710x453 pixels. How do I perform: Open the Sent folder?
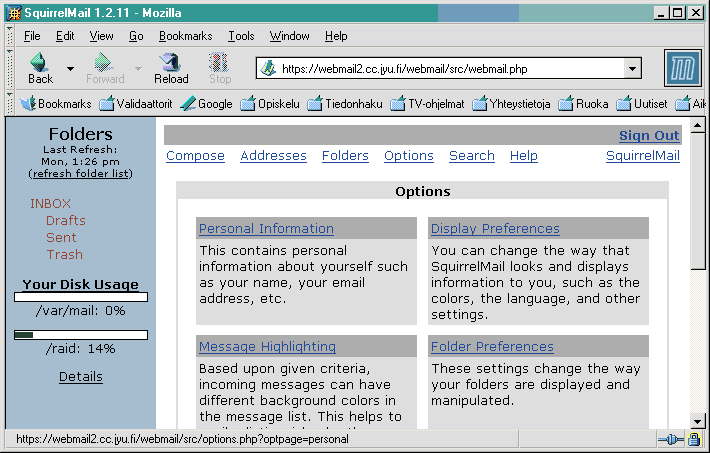click(x=61, y=237)
